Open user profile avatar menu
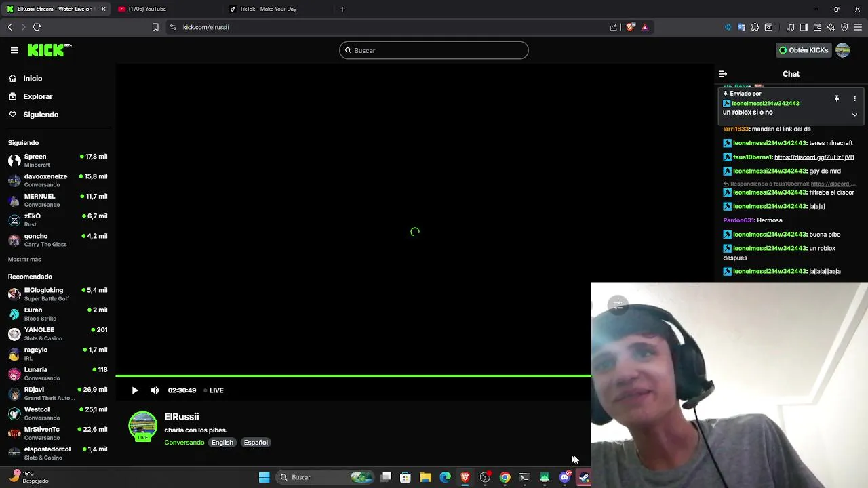The height and width of the screenshot is (488, 868). coord(843,50)
